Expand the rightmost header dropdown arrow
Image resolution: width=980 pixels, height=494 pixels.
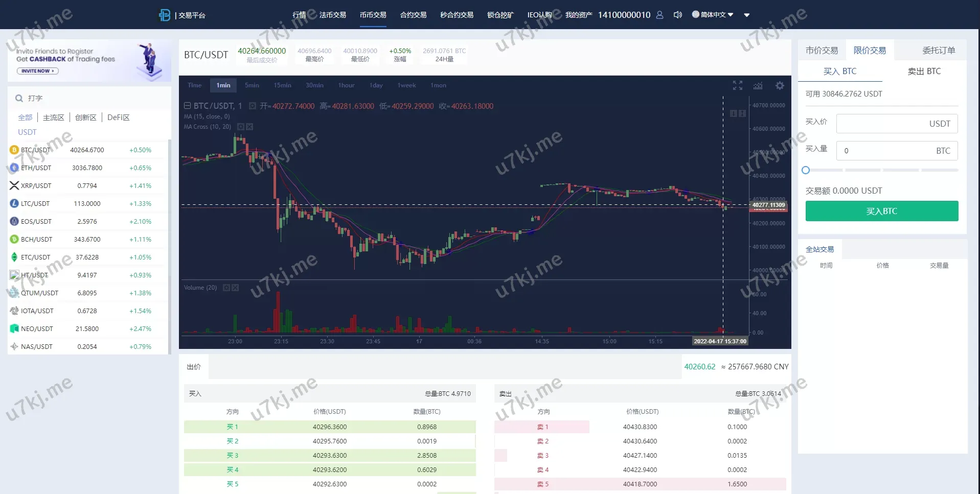(746, 15)
